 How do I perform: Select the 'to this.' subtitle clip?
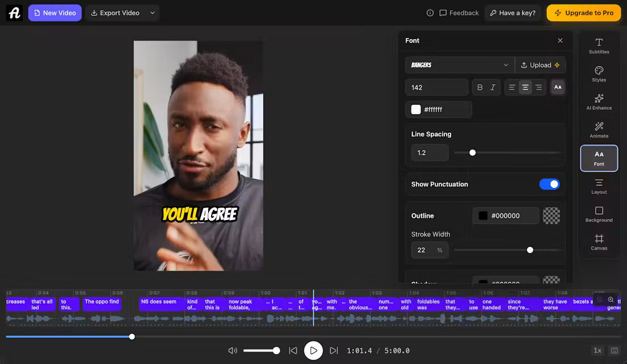coord(69,304)
